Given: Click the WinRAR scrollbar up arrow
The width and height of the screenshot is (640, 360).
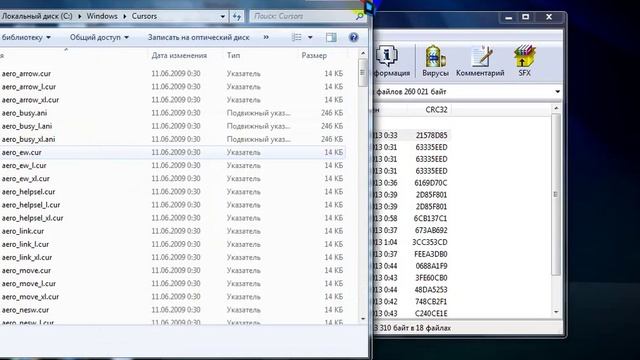Looking at the screenshot, I should [556, 108].
